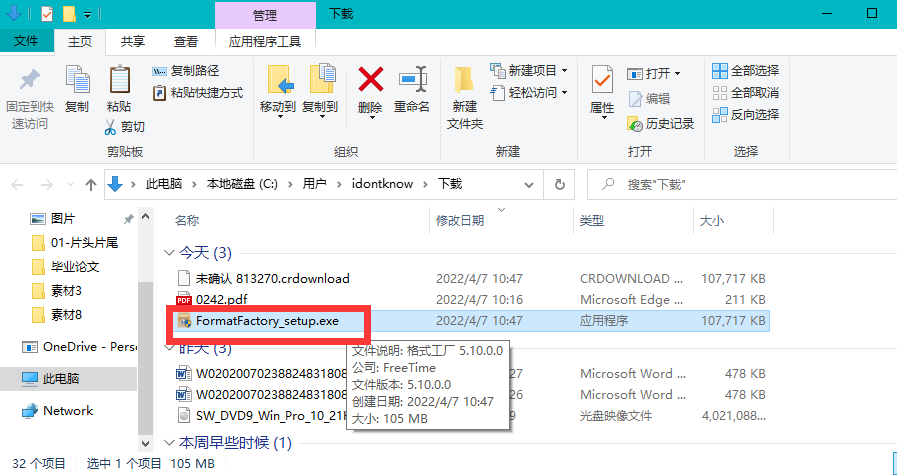
Task: Click 本地磁盘 (C:) breadcrumb
Action: point(242,184)
